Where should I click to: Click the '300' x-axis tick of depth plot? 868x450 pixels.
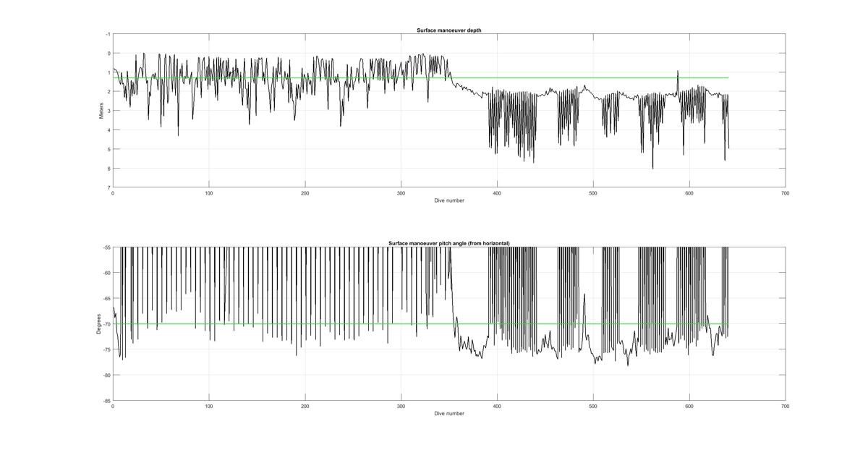401,193
